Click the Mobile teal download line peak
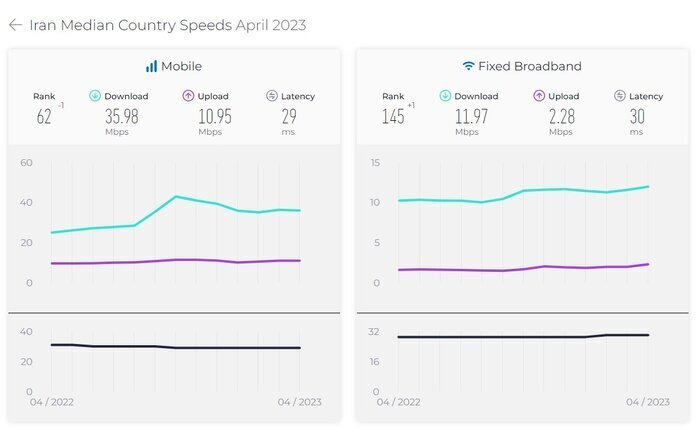The width and height of the screenshot is (700, 430). (176, 197)
